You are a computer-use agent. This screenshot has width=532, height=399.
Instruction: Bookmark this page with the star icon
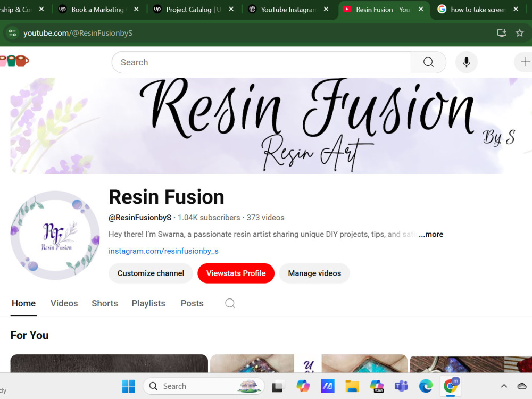tap(519, 33)
